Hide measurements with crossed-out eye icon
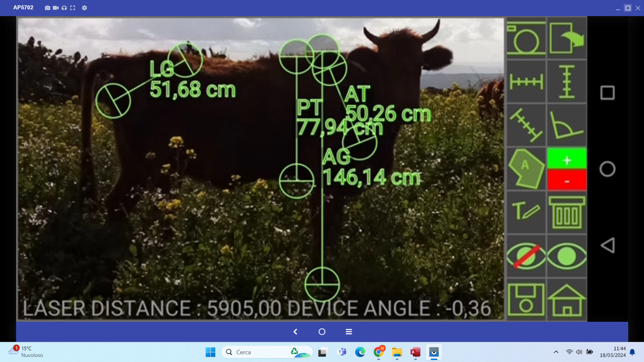 pyautogui.click(x=526, y=256)
